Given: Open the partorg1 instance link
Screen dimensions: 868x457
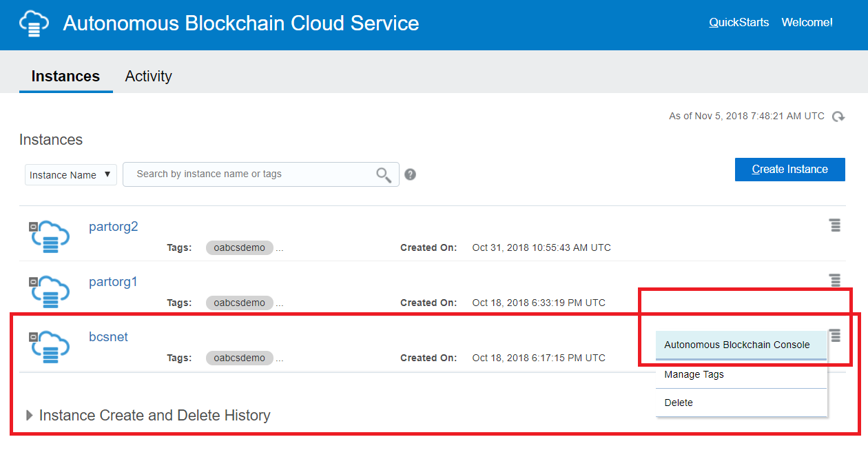Looking at the screenshot, I should 114,282.
